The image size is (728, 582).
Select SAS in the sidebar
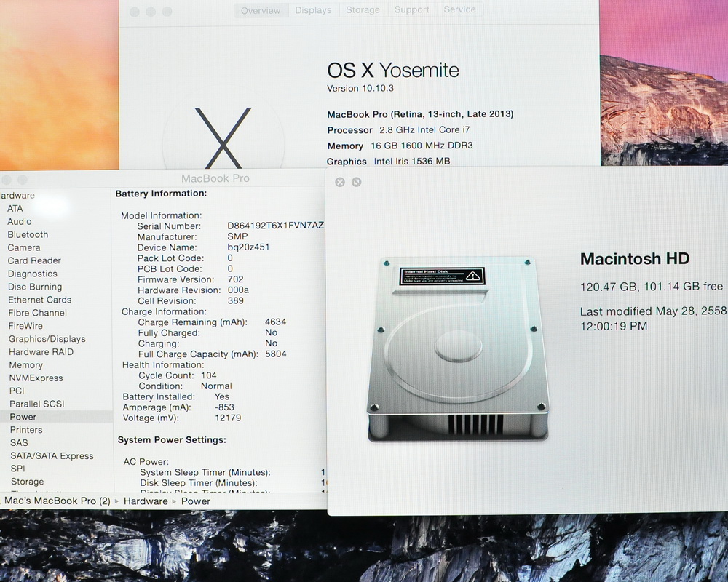pyautogui.click(x=19, y=443)
